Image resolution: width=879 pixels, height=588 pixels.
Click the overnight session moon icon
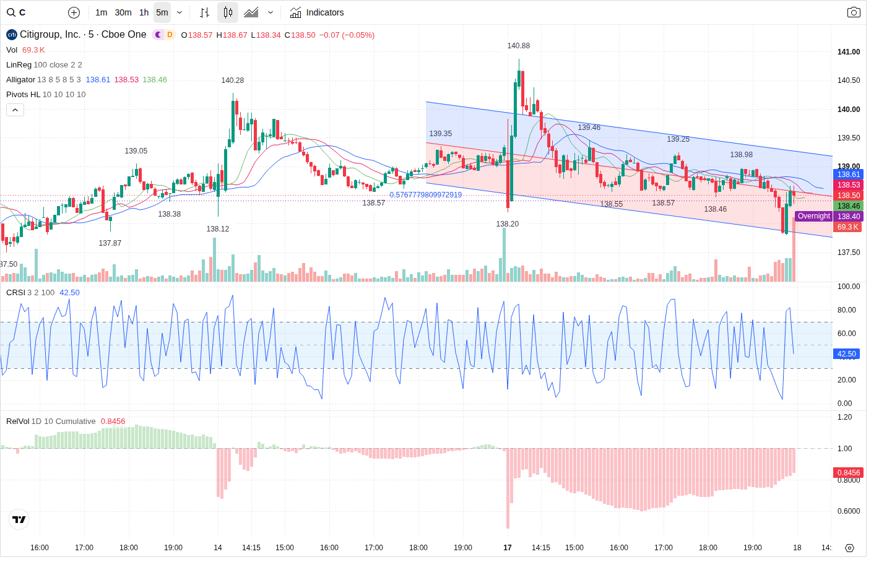click(158, 35)
